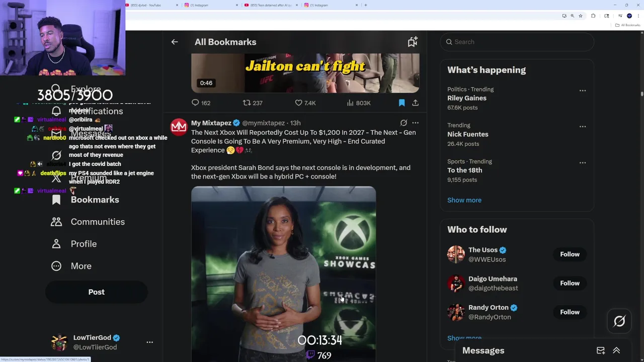Open the All Bookmarks folder in bookmarks bar
Viewport: 644px width, 362px height.
628,25
